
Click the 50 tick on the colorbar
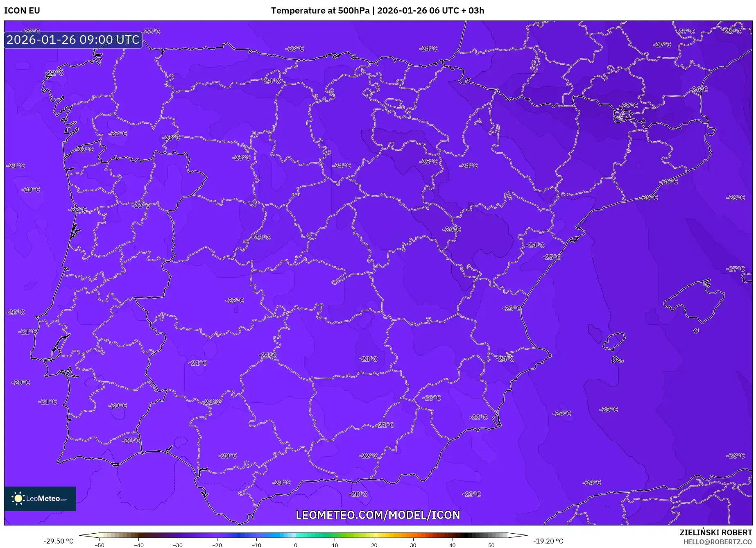491,545
